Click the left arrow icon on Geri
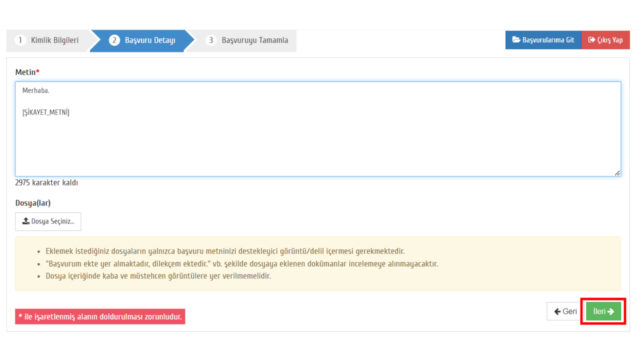 [x=557, y=312]
